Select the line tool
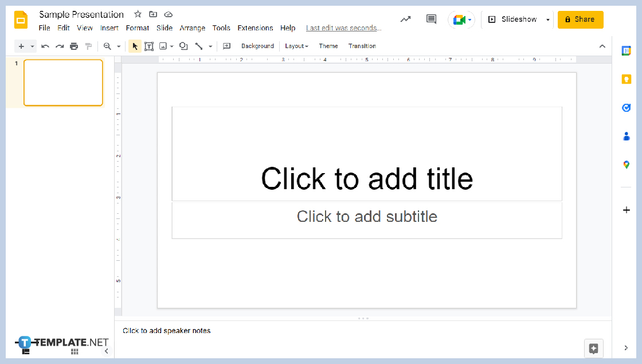The height and width of the screenshot is (364, 642). tap(199, 46)
